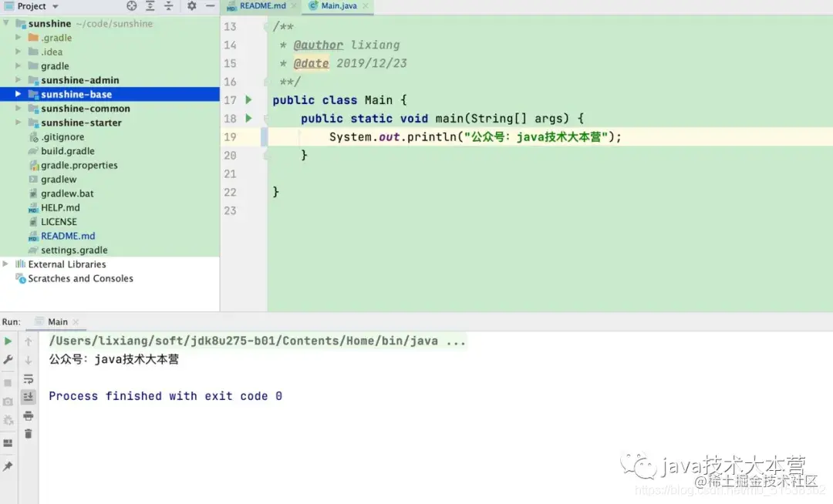Click the restore layout icon in Run panel

point(8,443)
